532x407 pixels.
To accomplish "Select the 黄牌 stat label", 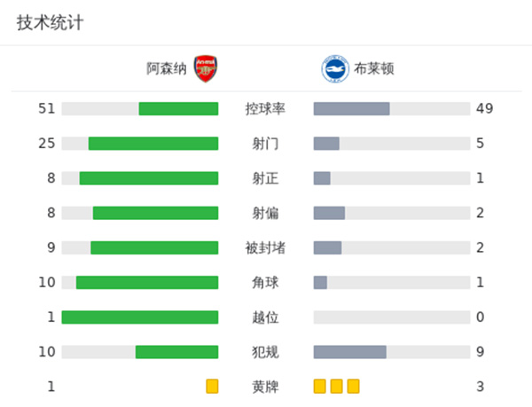I will pos(265,386).
